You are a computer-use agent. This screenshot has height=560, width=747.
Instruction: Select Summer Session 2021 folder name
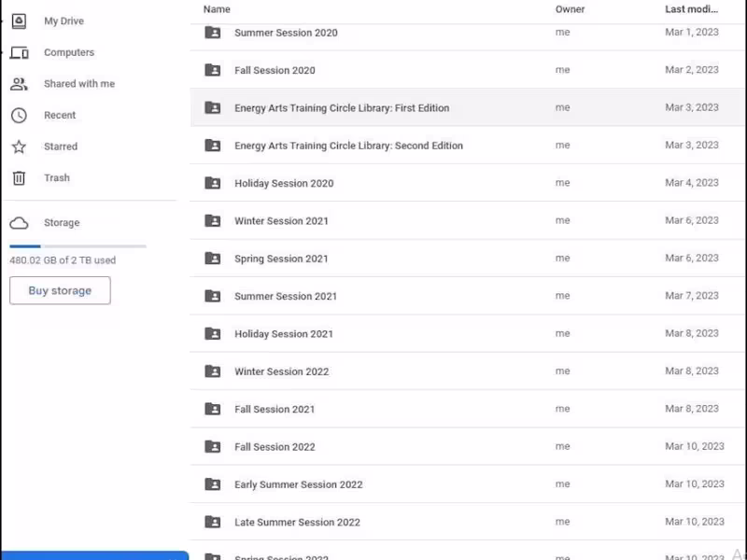tap(286, 296)
